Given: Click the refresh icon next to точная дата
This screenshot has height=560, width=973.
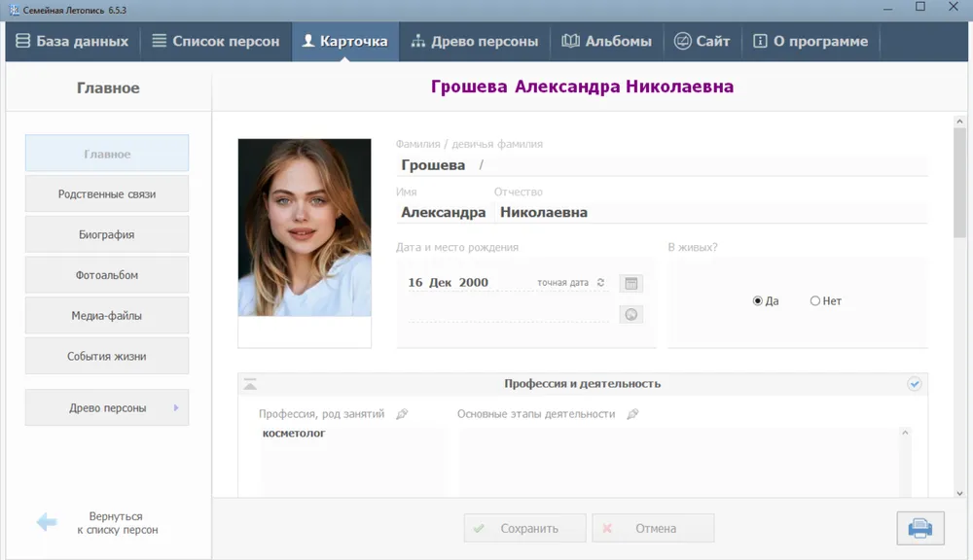Looking at the screenshot, I should (600, 283).
